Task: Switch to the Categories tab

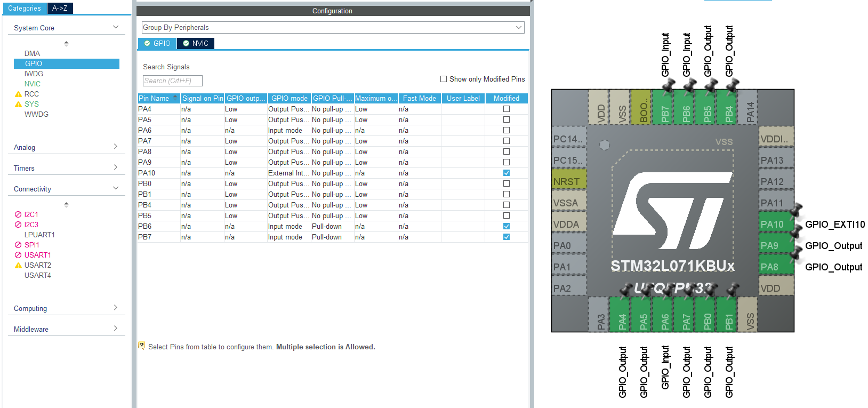Action: tap(25, 8)
